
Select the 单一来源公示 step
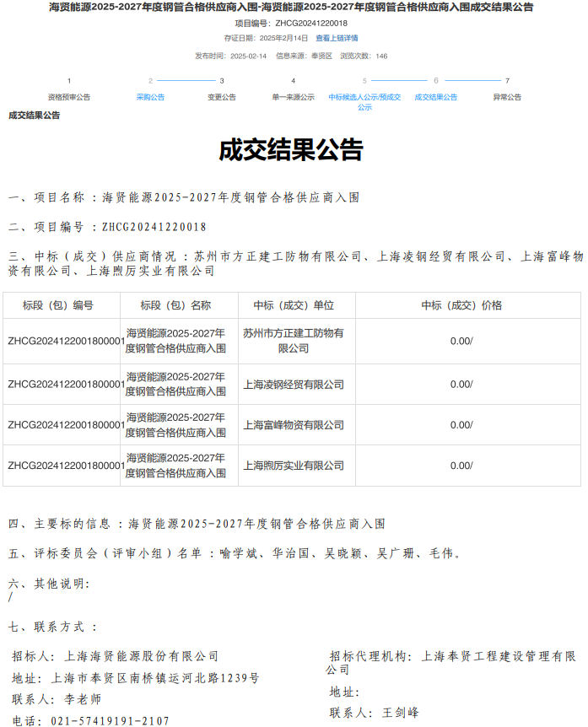click(293, 97)
